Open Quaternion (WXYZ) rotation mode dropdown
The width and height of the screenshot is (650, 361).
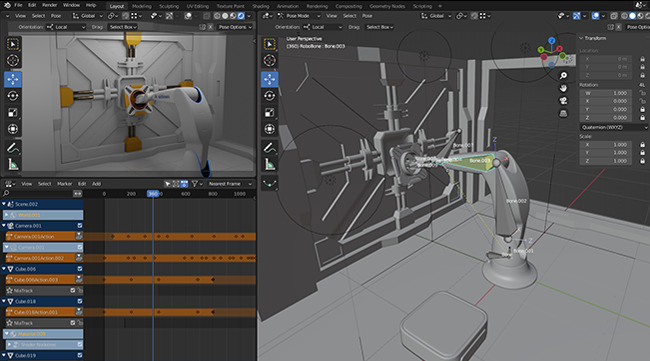point(614,127)
